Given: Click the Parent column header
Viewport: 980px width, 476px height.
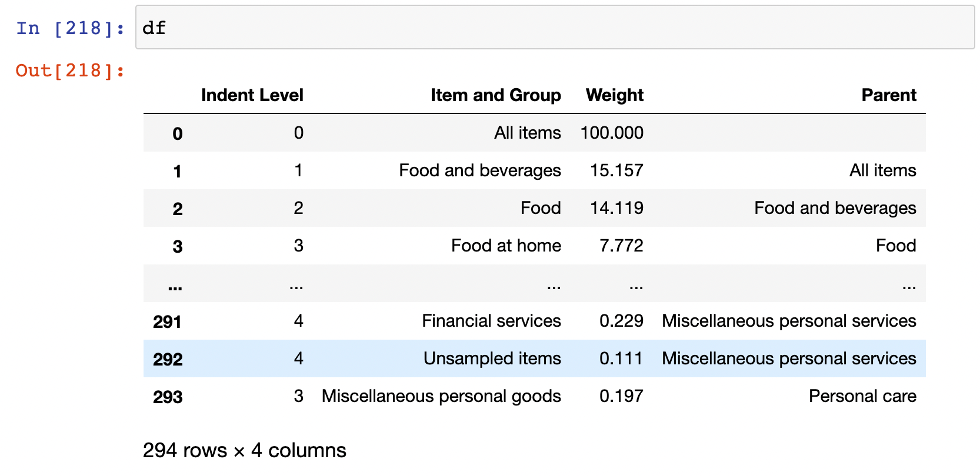Looking at the screenshot, I should [x=888, y=95].
